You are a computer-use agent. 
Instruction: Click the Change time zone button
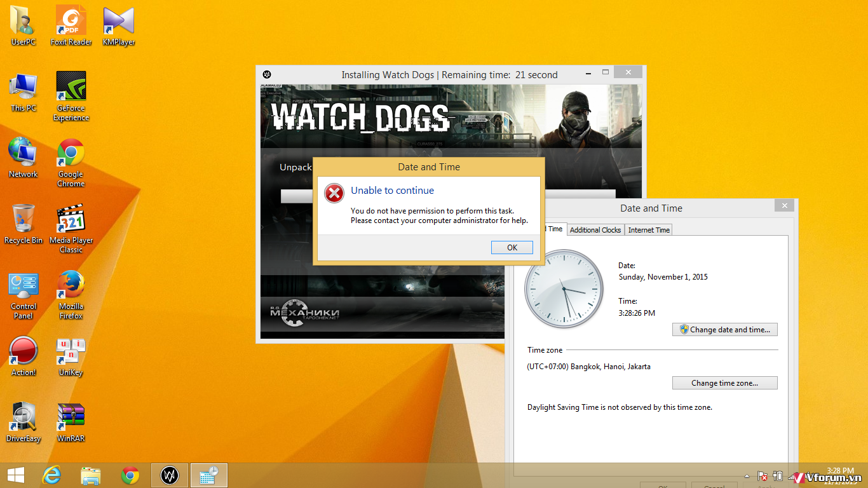[724, 383]
